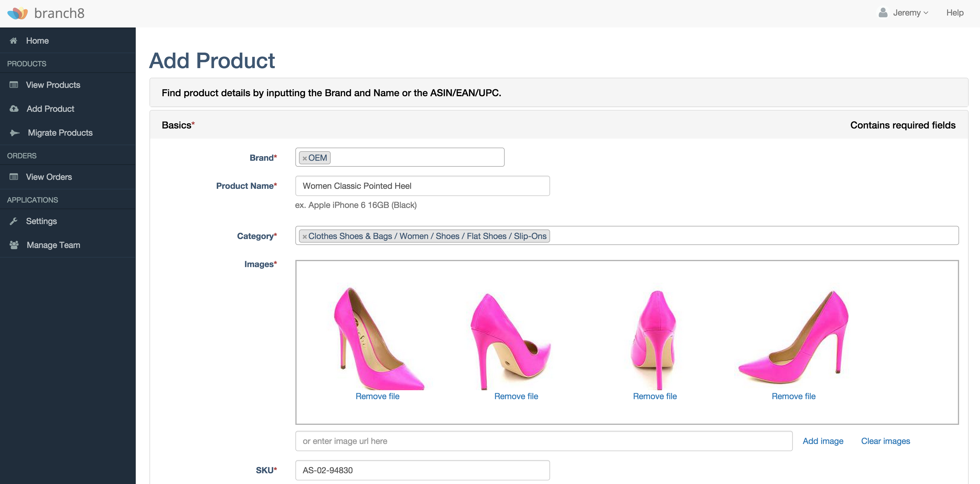Click the Clear images link
The height and width of the screenshot is (484, 980).
[x=885, y=441]
